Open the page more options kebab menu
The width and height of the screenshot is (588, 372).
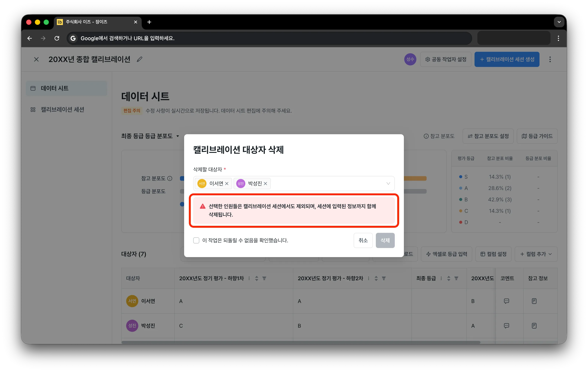[550, 59]
